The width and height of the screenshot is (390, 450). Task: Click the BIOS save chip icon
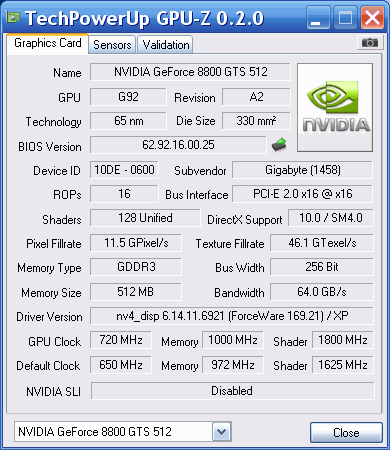click(279, 145)
